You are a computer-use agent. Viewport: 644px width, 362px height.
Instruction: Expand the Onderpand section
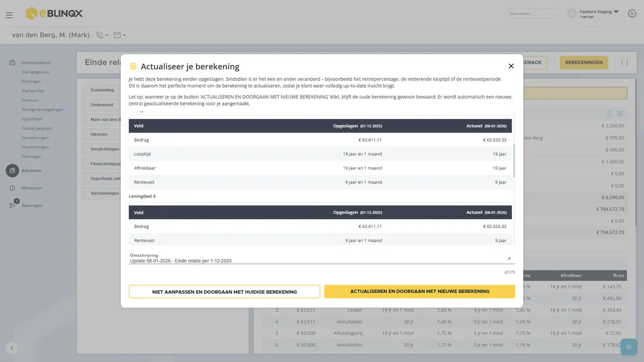tap(102, 105)
